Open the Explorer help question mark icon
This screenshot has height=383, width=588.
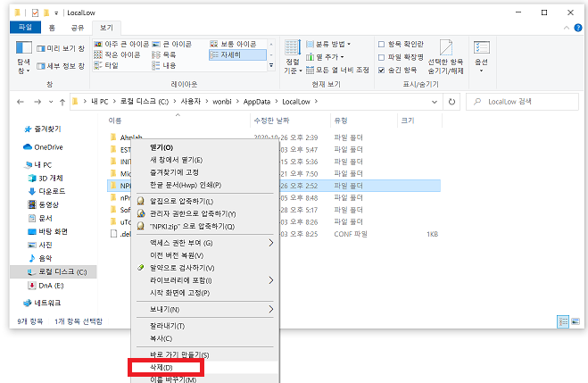(578, 28)
